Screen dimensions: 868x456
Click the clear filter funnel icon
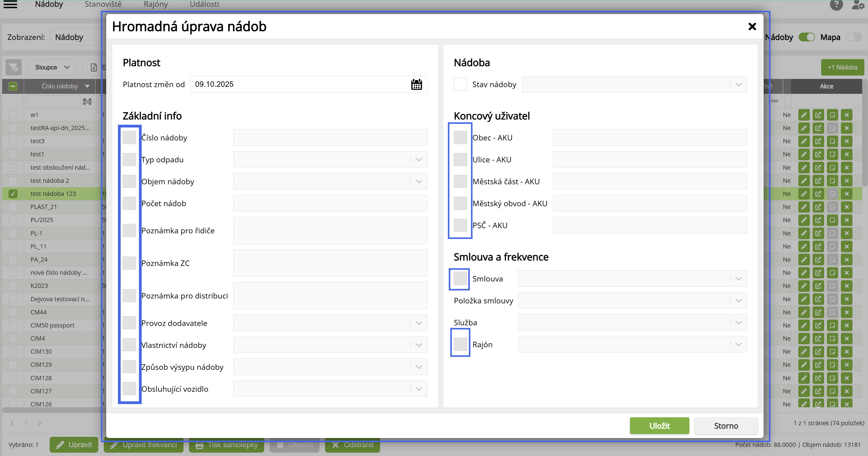coord(13,67)
